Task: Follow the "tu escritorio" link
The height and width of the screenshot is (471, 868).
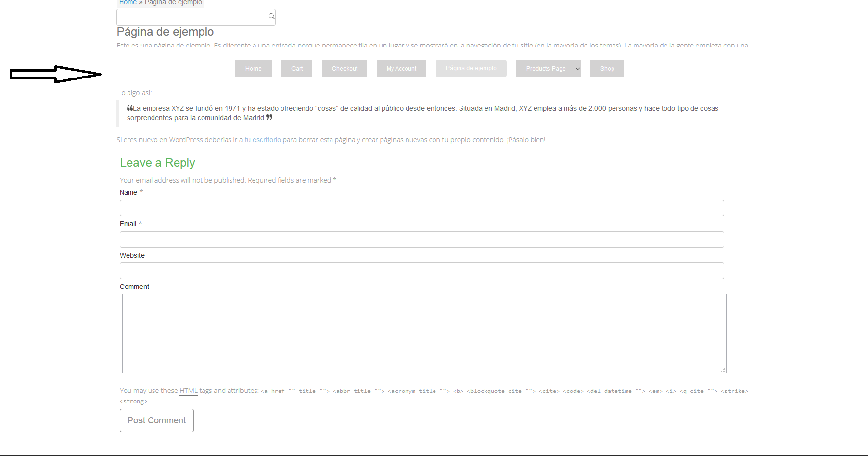Action: [263, 140]
